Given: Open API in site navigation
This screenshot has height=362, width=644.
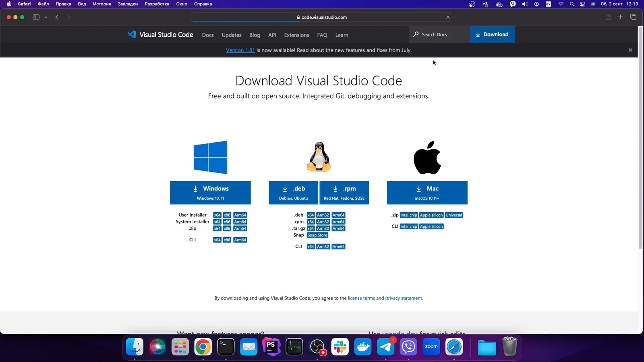Looking at the screenshot, I should (x=272, y=35).
